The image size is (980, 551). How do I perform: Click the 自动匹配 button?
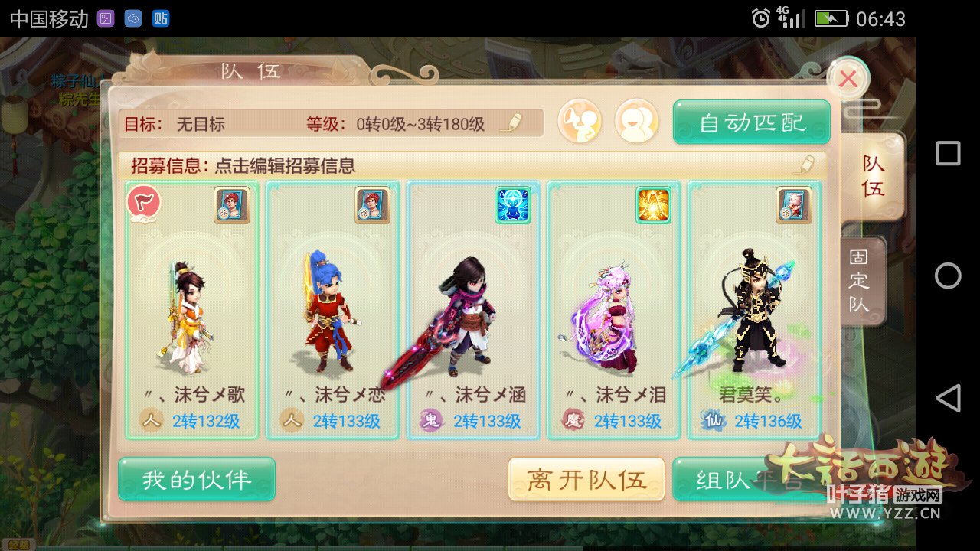pyautogui.click(x=752, y=122)
